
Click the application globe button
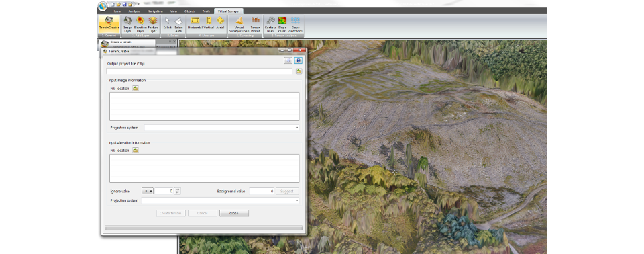pyautogui.click(x=103, y=6)
